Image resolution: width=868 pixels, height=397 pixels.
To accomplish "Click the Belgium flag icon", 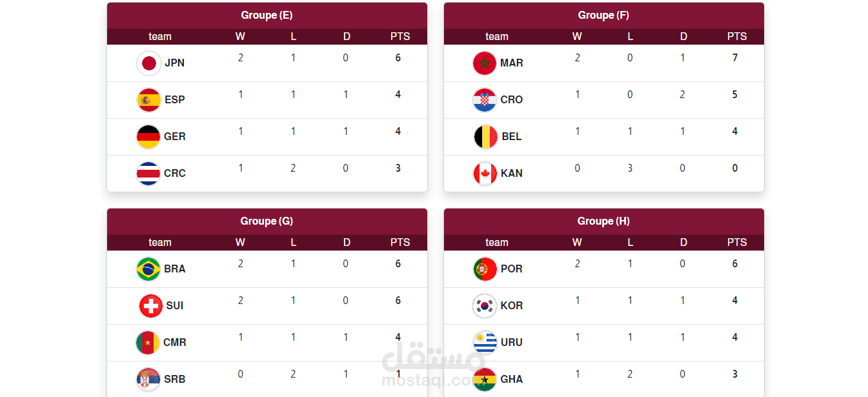I will [x=486, y=137].
